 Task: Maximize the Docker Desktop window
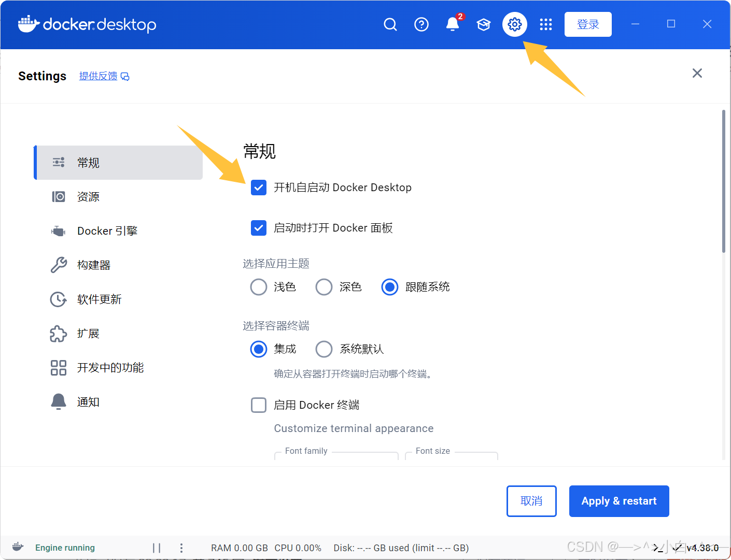point(671,24)
